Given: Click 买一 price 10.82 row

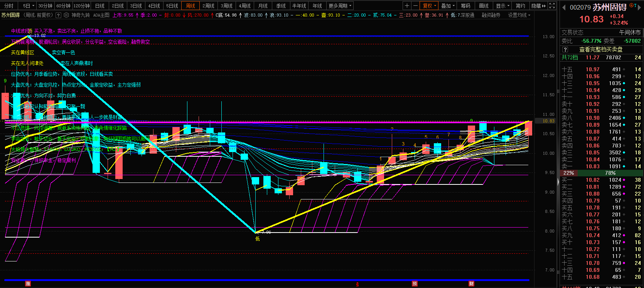Looking at the screenshot, I should 601,180.
